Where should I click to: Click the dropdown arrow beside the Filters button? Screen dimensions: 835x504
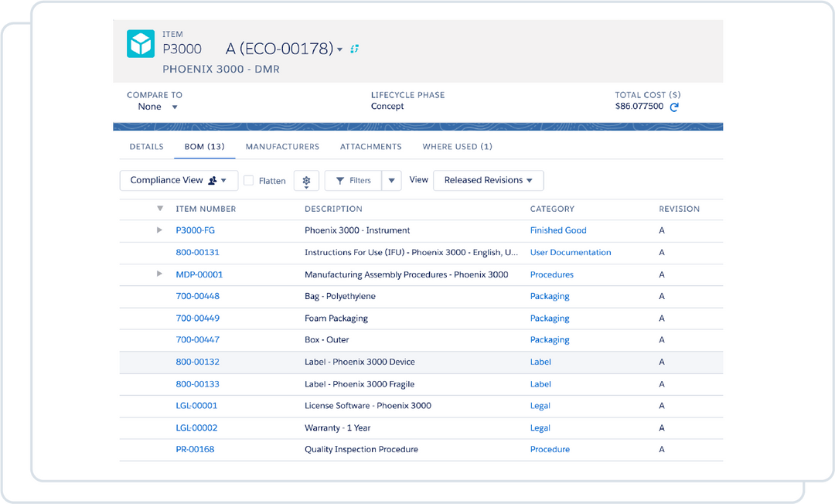[x=391, y=180]
